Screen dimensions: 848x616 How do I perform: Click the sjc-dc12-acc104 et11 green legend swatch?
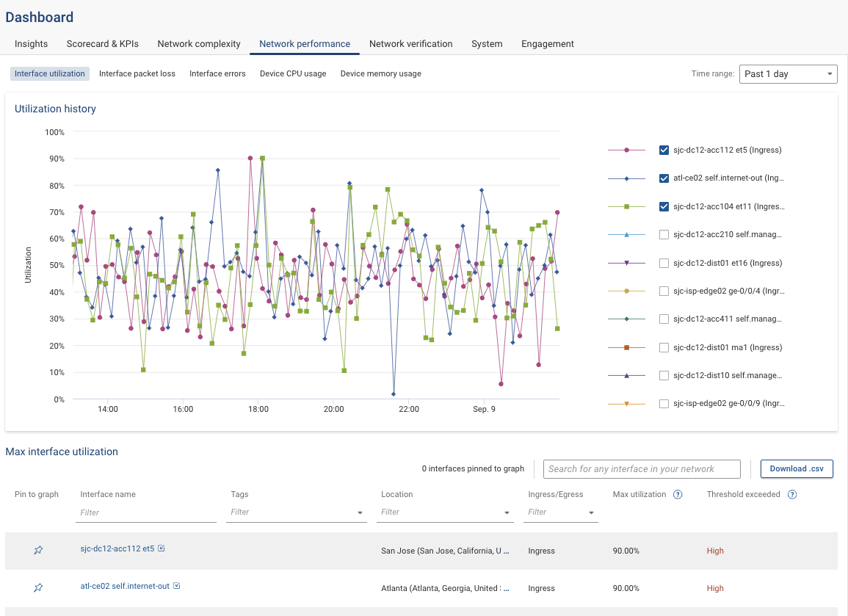(x=626, y=206)
